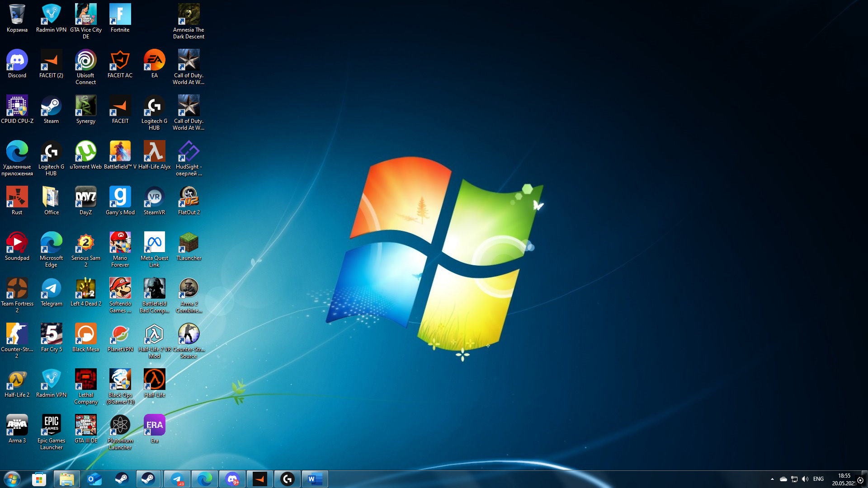Open File Explorer from the taskbar

coord(66,479)
